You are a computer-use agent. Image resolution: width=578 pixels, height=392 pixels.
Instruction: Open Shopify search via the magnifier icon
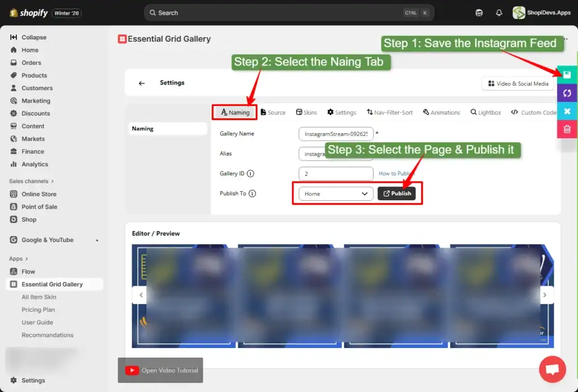click(152, 12)
